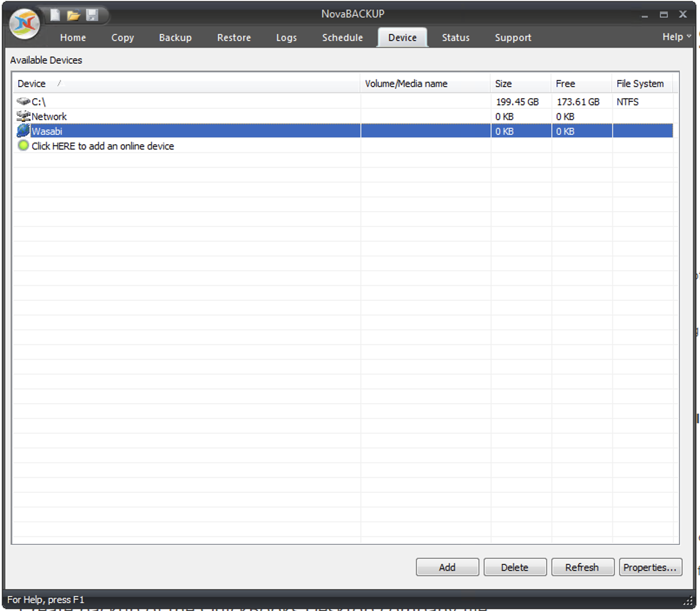The height and width of the screenshot is (611, 700).
Task: Click the 173.61 GB free value
Action: (x=578, y=102)
